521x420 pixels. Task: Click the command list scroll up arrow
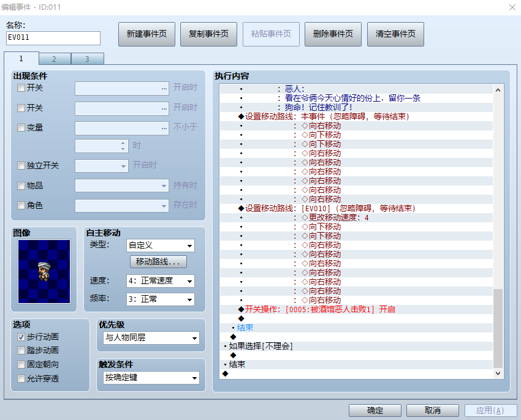pyautogui.click(x=498, y=90)
